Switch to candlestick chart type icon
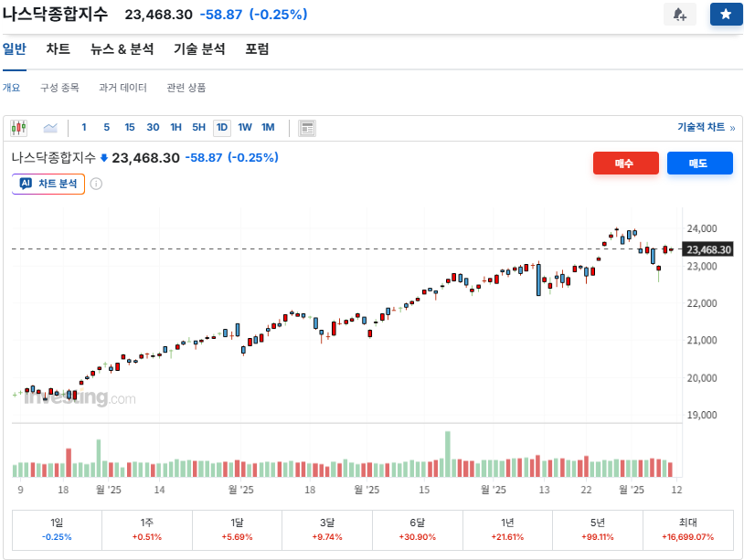The image size is (744, 560). coord(19,128)
